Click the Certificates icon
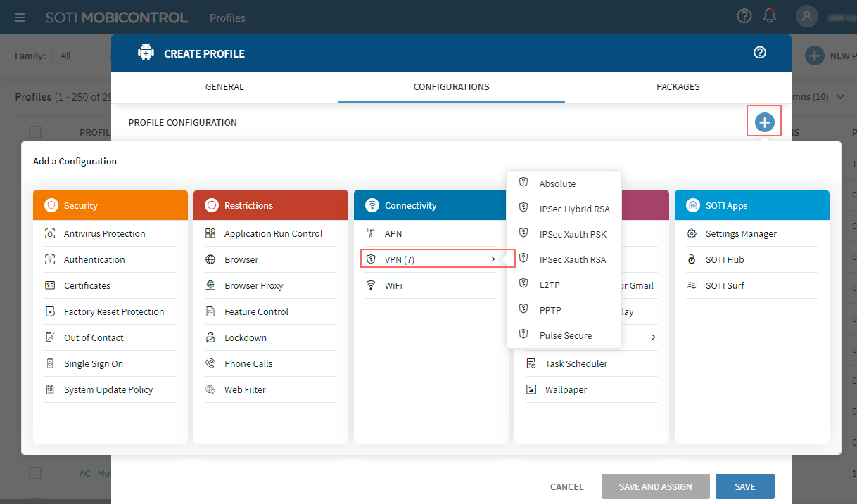This screenshot has height=504, width=857. point(50,285)
